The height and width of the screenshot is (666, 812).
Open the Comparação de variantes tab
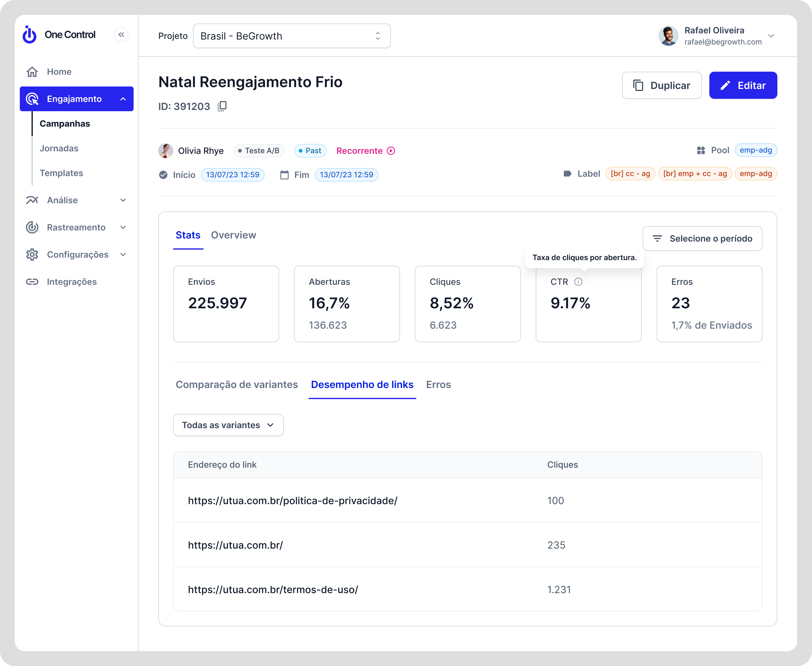(x=237, y=385)
